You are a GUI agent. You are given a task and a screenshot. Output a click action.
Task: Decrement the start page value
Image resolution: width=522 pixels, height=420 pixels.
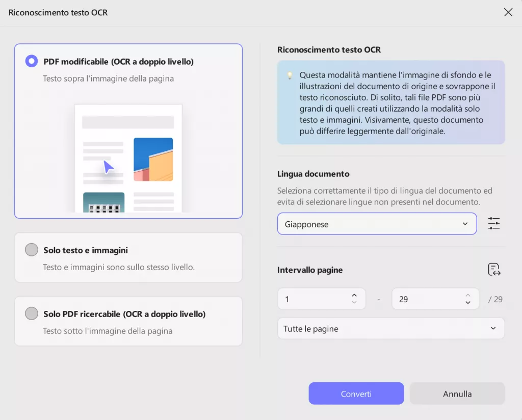pos(354,303)
